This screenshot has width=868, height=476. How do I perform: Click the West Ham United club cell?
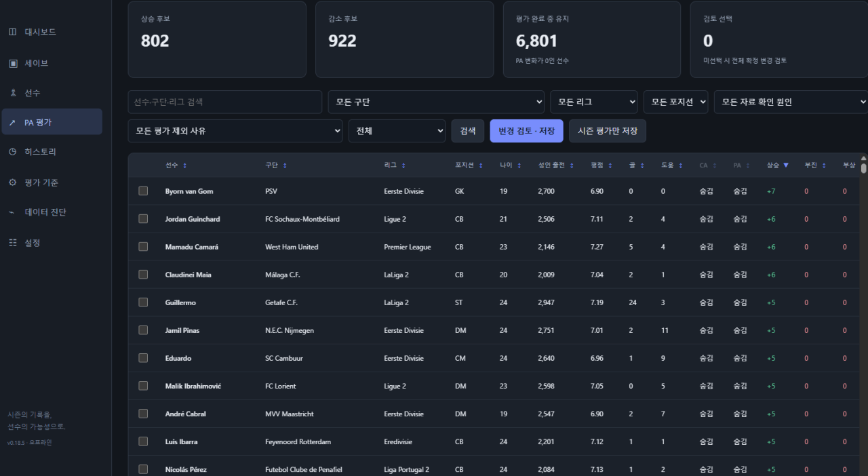point(292,247)
